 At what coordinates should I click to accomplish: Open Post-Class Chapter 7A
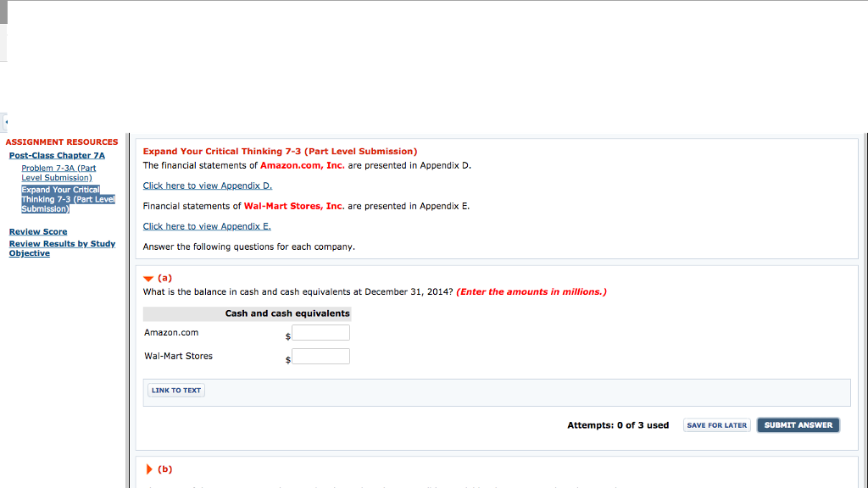[x=56, y=155]
